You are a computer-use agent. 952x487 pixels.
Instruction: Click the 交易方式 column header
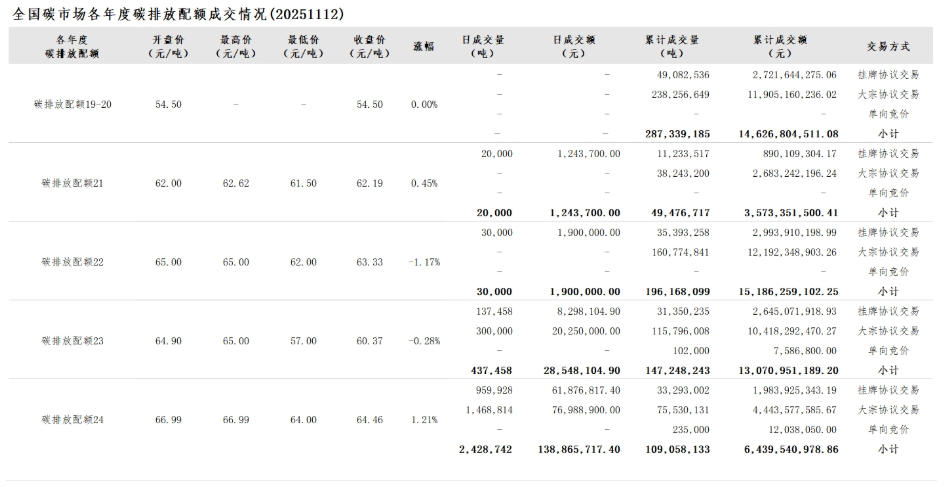[x=888, y=47]
